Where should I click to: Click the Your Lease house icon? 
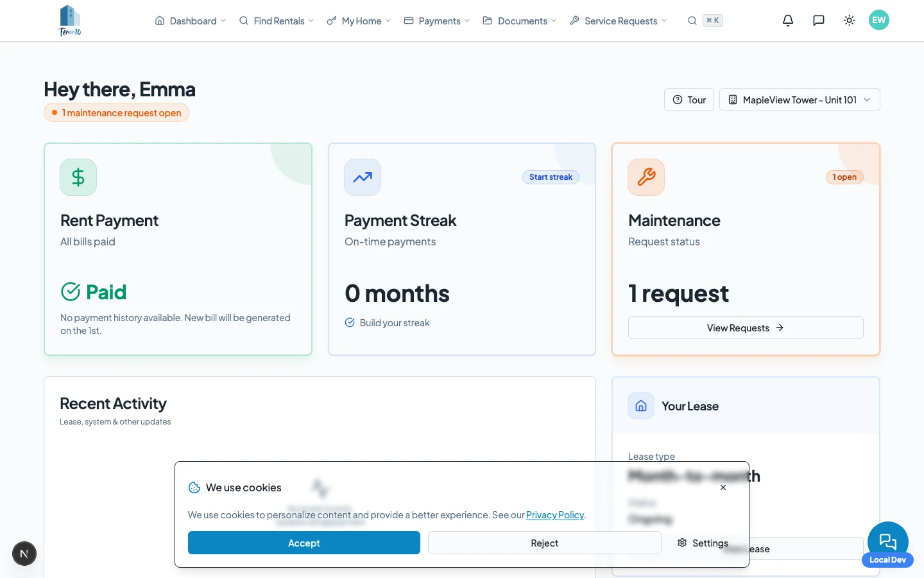(x=641, y=406)
